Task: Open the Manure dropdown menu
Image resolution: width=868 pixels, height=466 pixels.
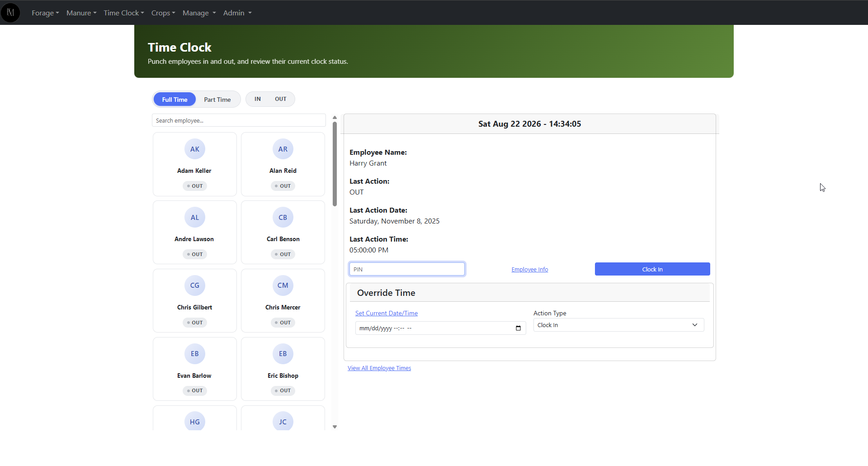Action: tap(81, 13)
